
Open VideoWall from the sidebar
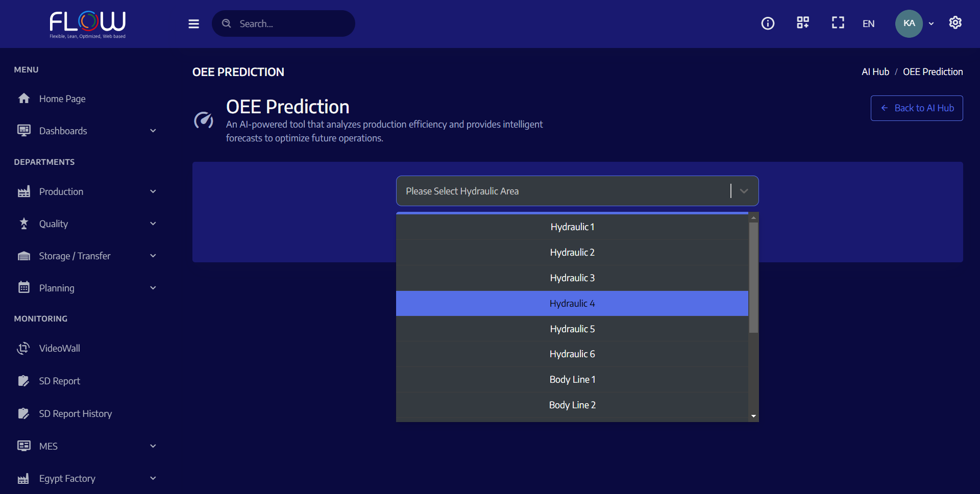tap(59, 349)
